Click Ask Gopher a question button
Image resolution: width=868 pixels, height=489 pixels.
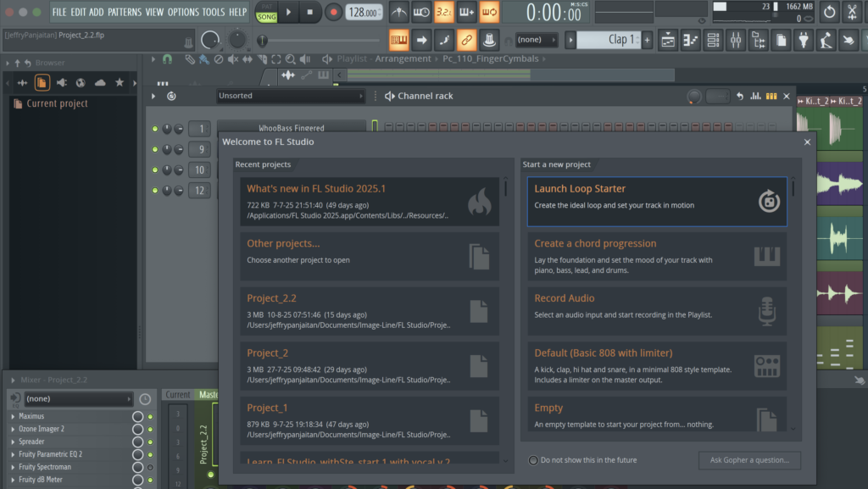click(x=749, y=460)
